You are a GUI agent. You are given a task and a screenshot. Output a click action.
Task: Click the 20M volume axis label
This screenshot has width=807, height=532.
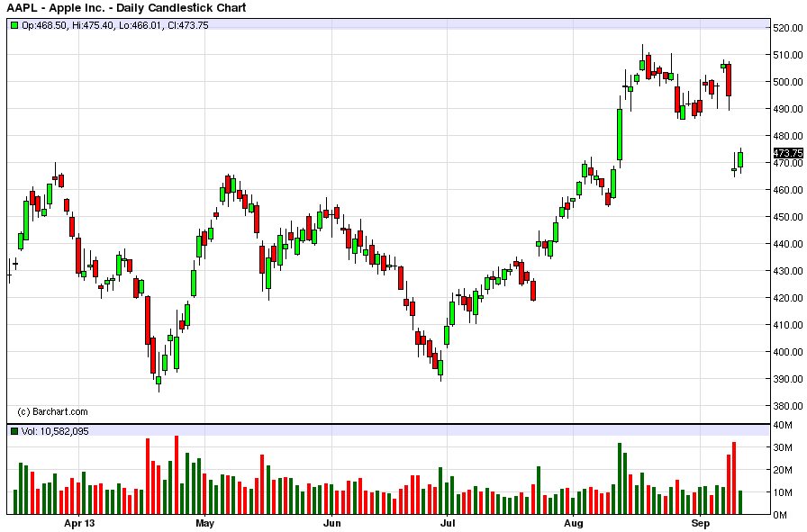(783, 470)
